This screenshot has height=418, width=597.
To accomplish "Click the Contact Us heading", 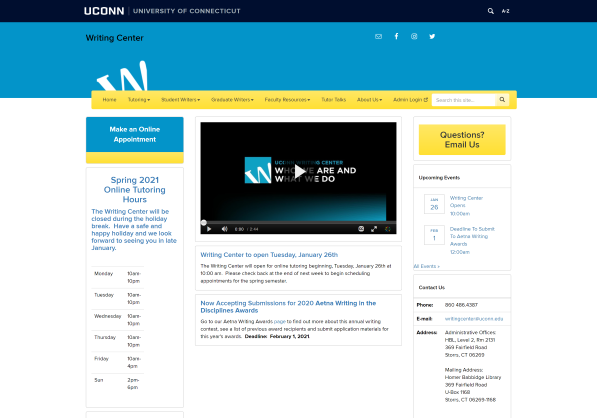I will point(431,287).
